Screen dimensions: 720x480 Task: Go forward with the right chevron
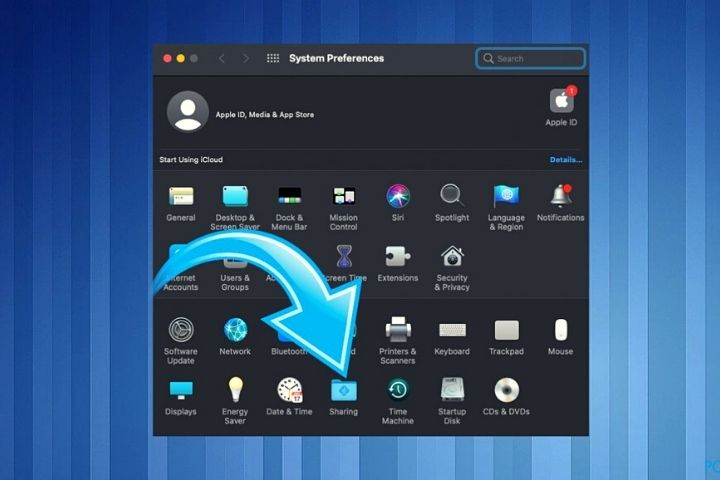point(246,58)
